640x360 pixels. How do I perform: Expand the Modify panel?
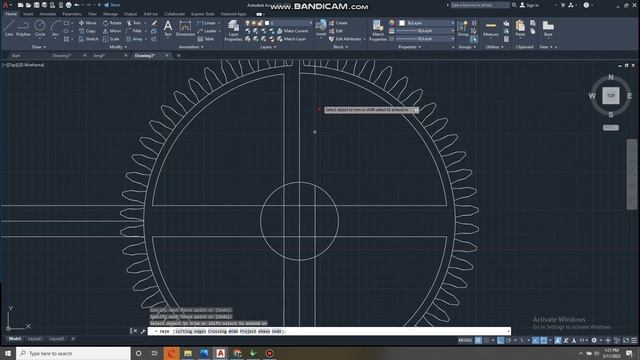118,47
